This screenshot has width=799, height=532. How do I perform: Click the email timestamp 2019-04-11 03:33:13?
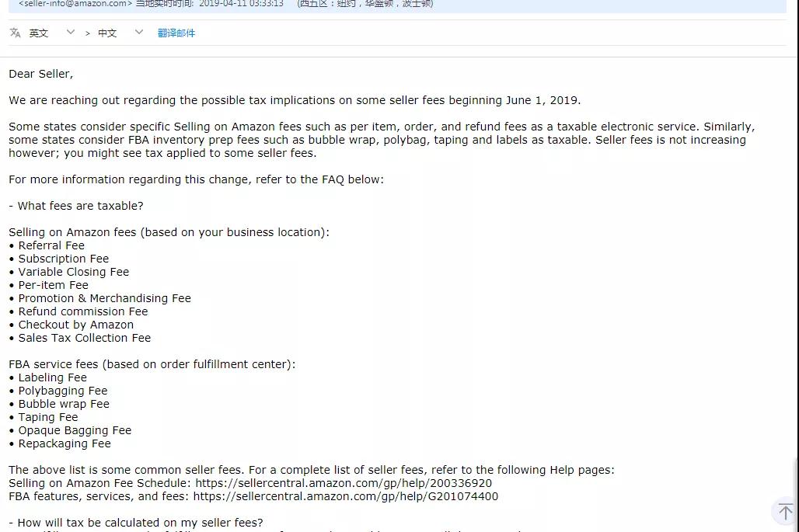tap(241, 4)
